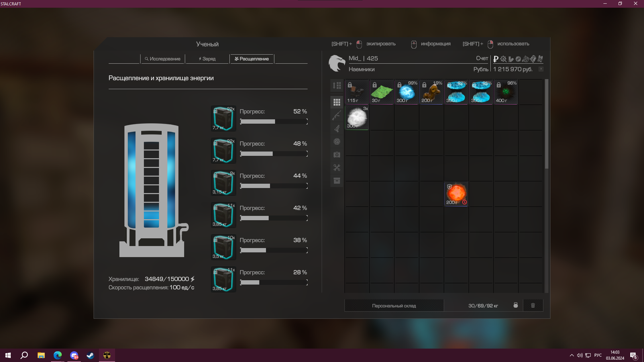Click the Персональный склад button
This screenshot has width=644, height=362.
394,306
